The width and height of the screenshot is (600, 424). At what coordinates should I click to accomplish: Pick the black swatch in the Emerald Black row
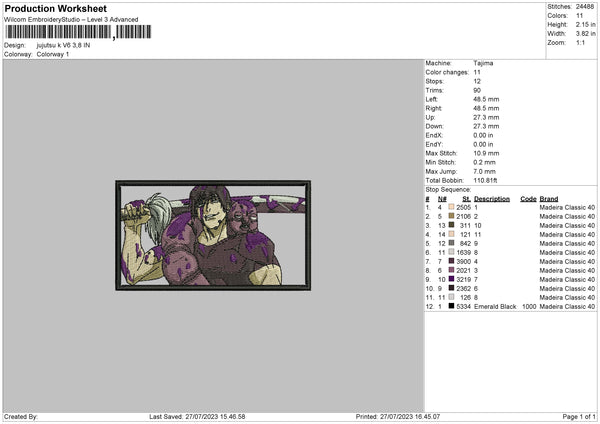pyautogui.click(x=452, y=306)
